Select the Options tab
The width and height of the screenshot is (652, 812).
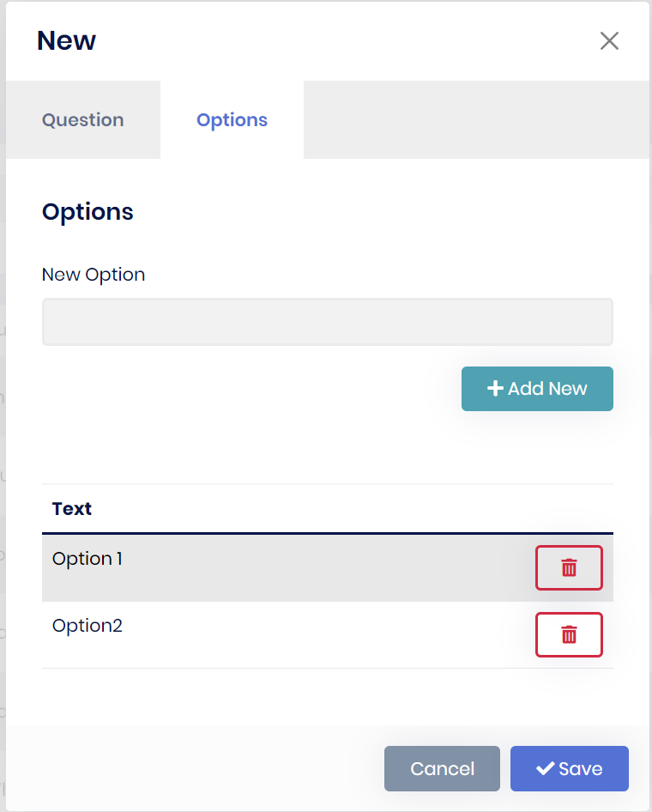coord(232,120)
